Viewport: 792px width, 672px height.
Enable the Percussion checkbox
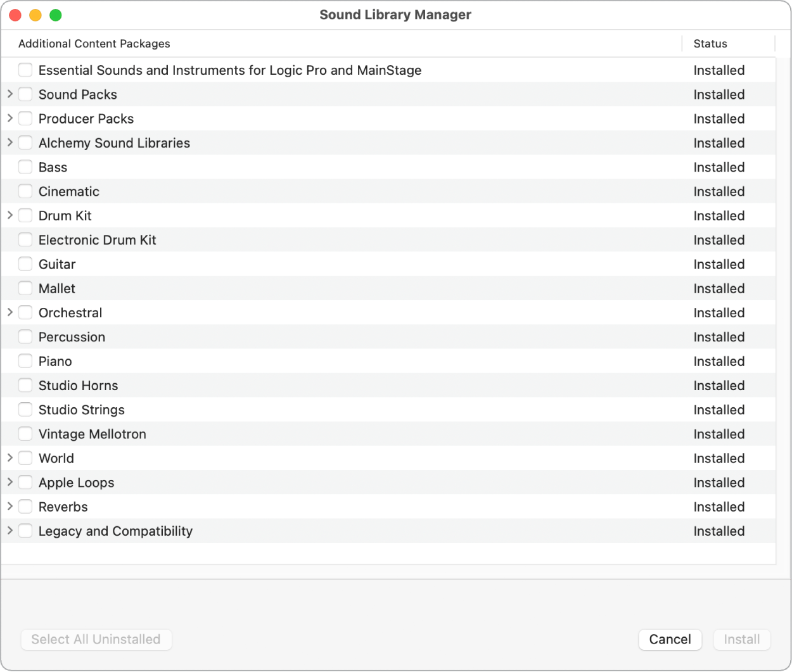tap(25, 336)
